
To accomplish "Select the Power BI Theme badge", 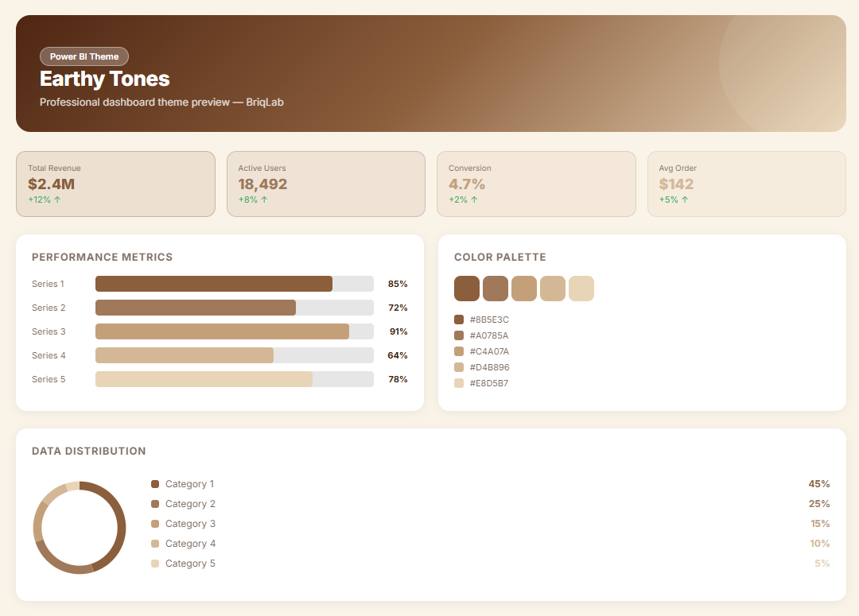I will (84, 56).
